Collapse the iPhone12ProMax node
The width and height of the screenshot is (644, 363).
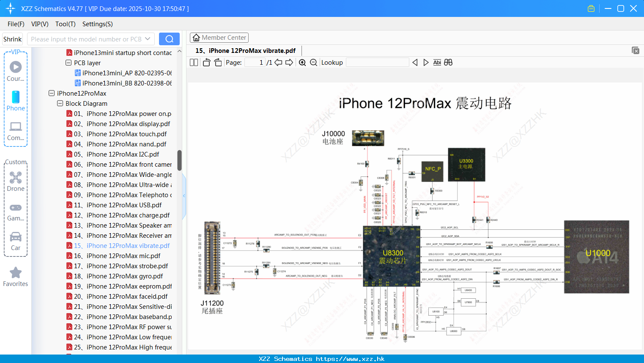coord(52,93)
